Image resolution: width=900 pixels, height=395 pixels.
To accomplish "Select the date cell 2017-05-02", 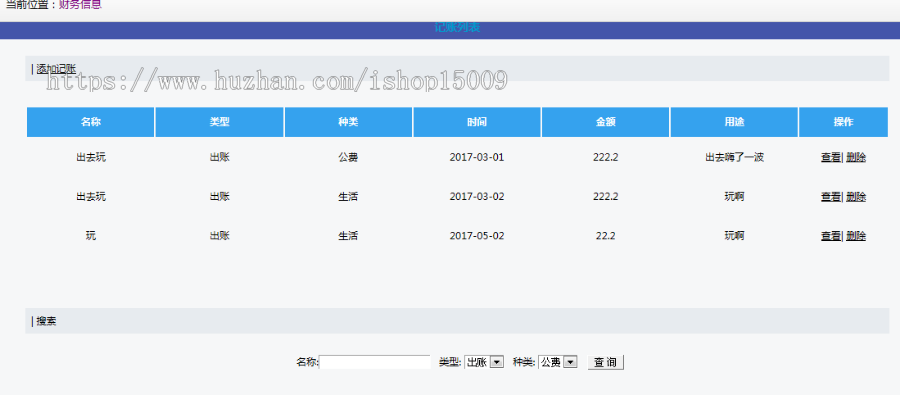I will click(477, 235).
